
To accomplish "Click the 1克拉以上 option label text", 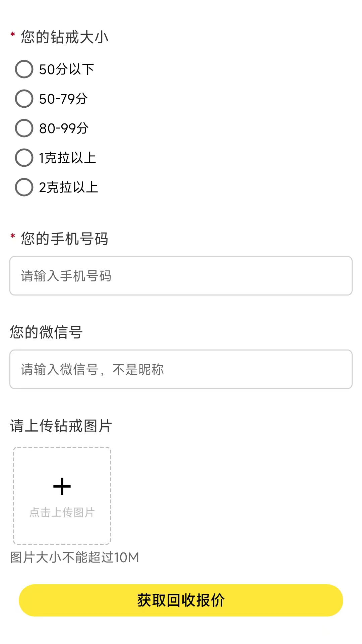I will point(67,158).
